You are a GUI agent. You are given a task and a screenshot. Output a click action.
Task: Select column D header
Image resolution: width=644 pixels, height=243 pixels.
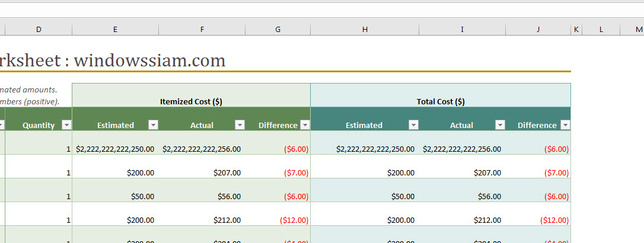pos(39,30)
